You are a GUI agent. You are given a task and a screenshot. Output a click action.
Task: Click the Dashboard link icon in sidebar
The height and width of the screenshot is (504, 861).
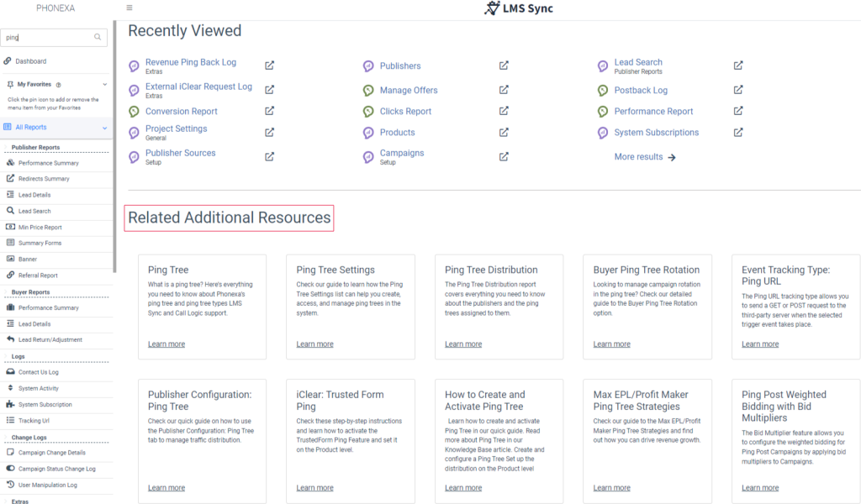[7, 60]
